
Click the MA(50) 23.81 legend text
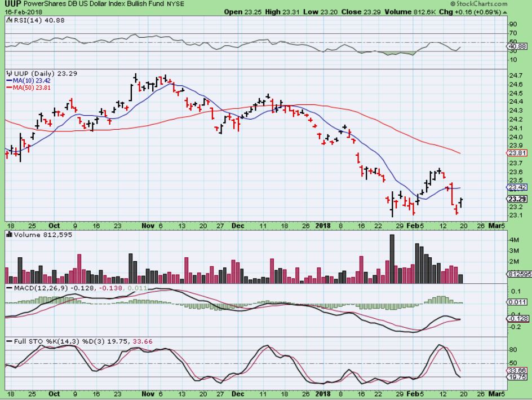pos(32,87)
